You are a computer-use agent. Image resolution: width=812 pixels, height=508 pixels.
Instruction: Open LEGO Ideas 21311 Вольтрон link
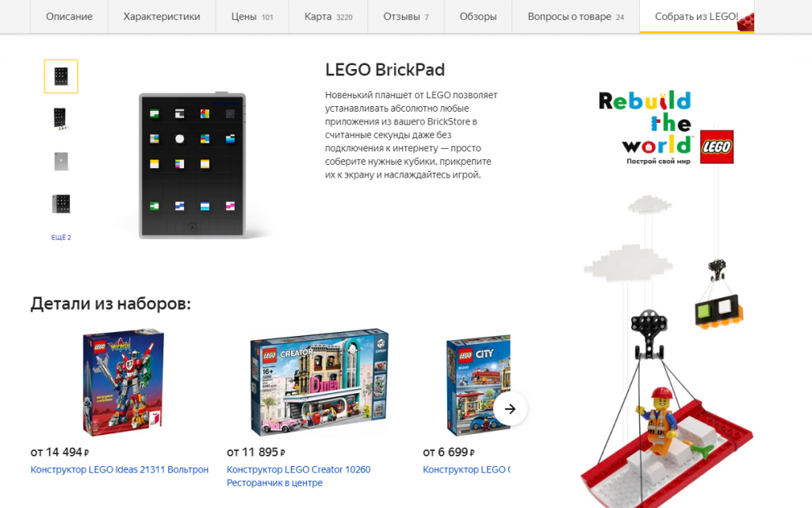pos(119,470)
